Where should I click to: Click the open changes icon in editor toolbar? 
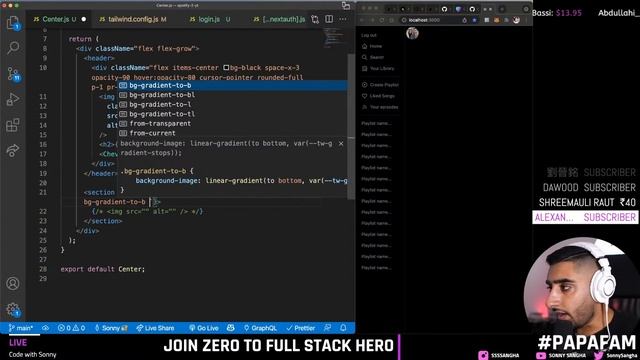[x=315, y=19]
